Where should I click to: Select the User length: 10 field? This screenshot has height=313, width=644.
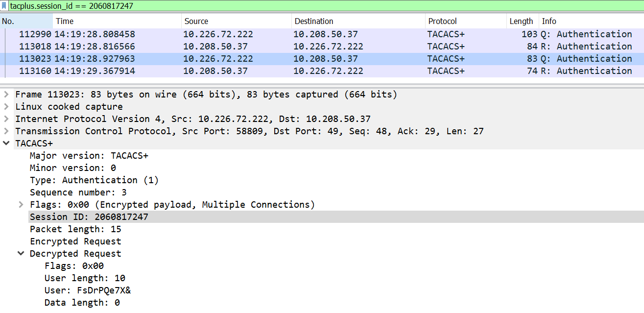(x=85, y=278)
